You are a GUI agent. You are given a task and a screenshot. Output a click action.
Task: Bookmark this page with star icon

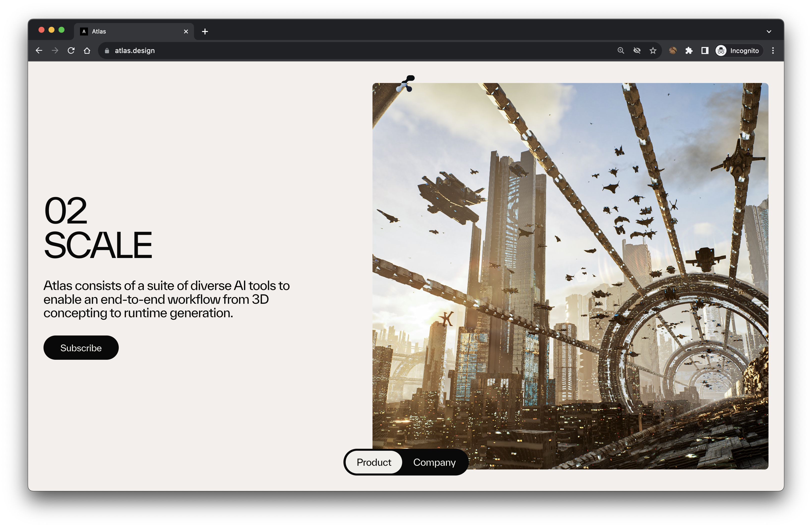[x=653, y=50]
